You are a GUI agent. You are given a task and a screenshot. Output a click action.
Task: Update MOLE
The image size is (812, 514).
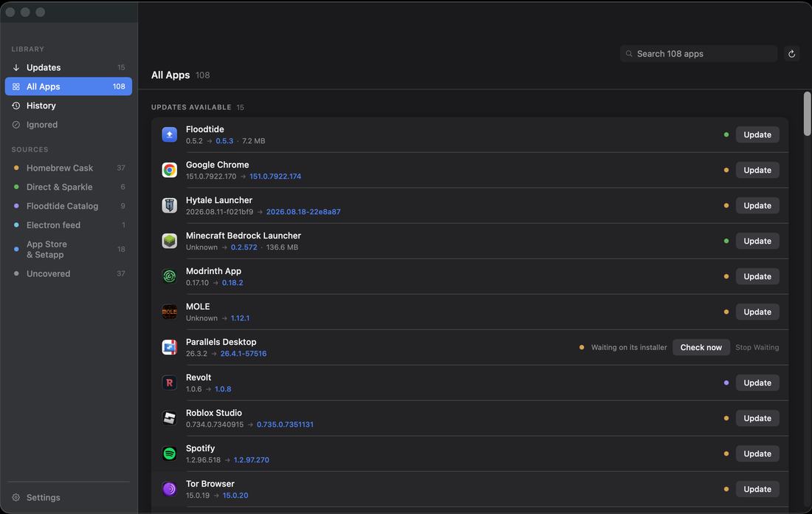(x=757, y=312)
